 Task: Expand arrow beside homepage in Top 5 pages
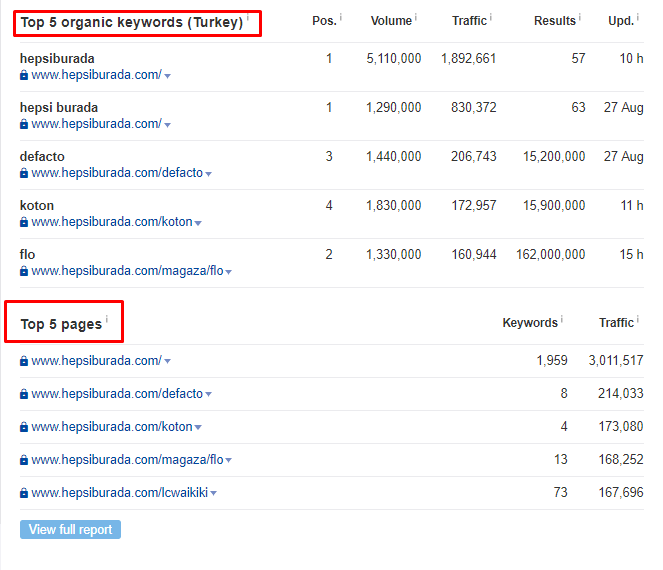(167, 362)
